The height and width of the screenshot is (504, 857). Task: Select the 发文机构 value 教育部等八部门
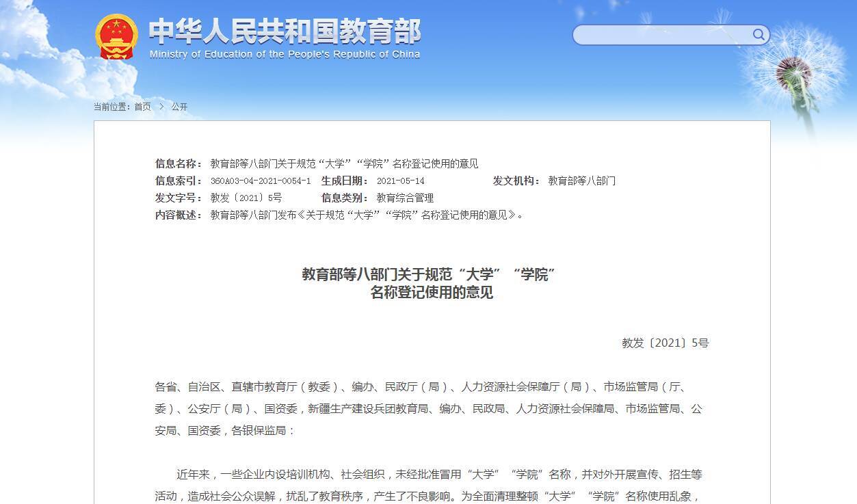pyautogui.click(x=582, y=181)
